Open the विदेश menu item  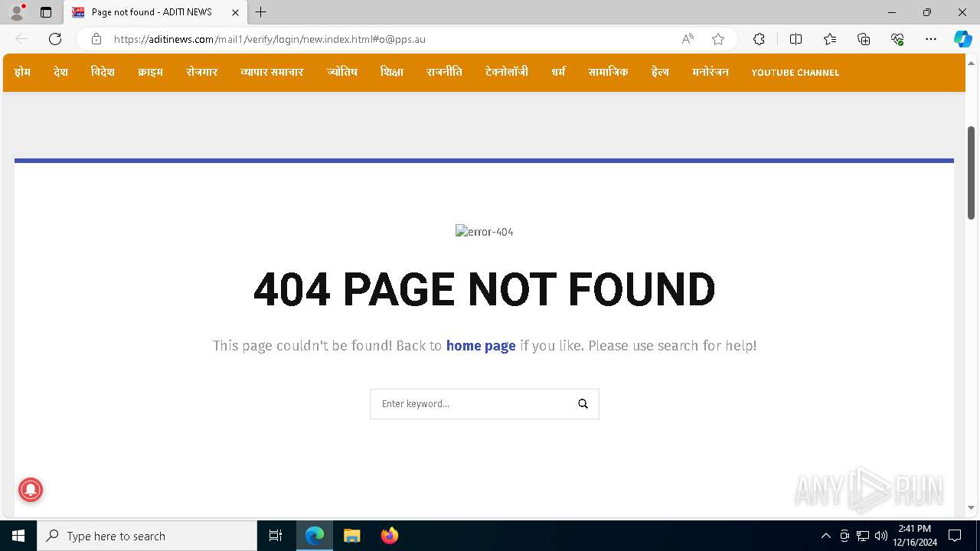(103, 72)
